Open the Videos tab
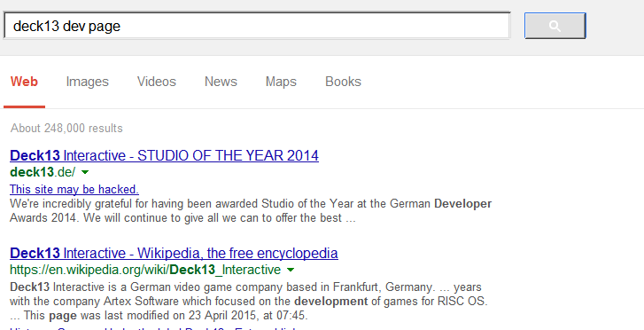644x330 pixels. click(x=157, y=82)
